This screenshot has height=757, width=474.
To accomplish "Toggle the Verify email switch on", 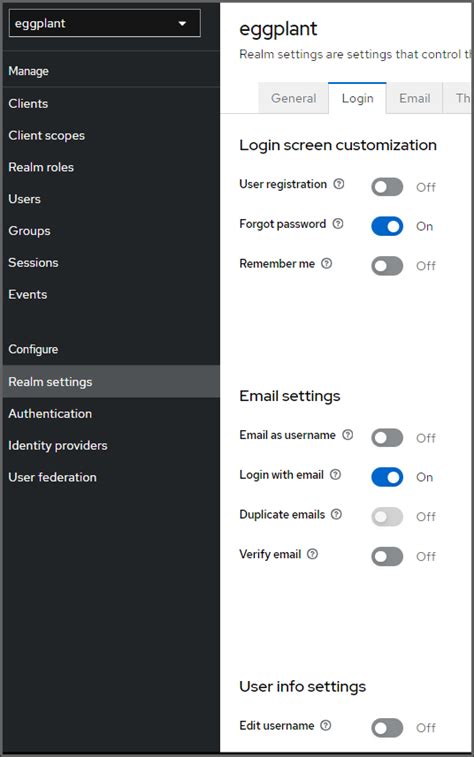I will click(x=387, y=556).
